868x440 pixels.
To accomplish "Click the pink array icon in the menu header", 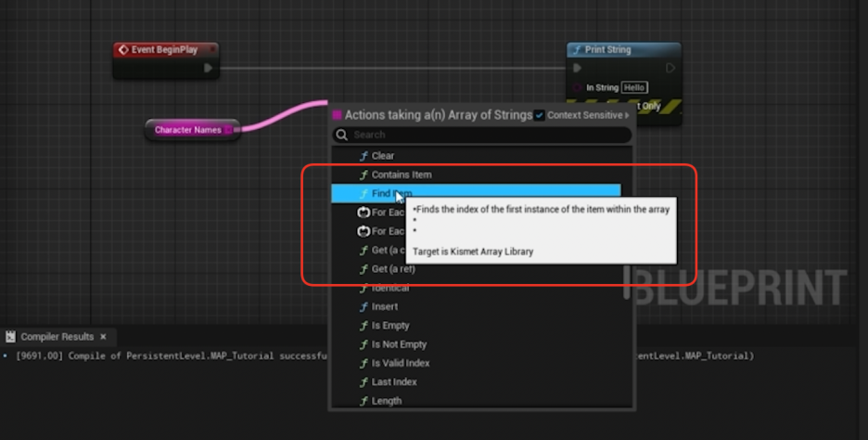I will pos(337,115).
